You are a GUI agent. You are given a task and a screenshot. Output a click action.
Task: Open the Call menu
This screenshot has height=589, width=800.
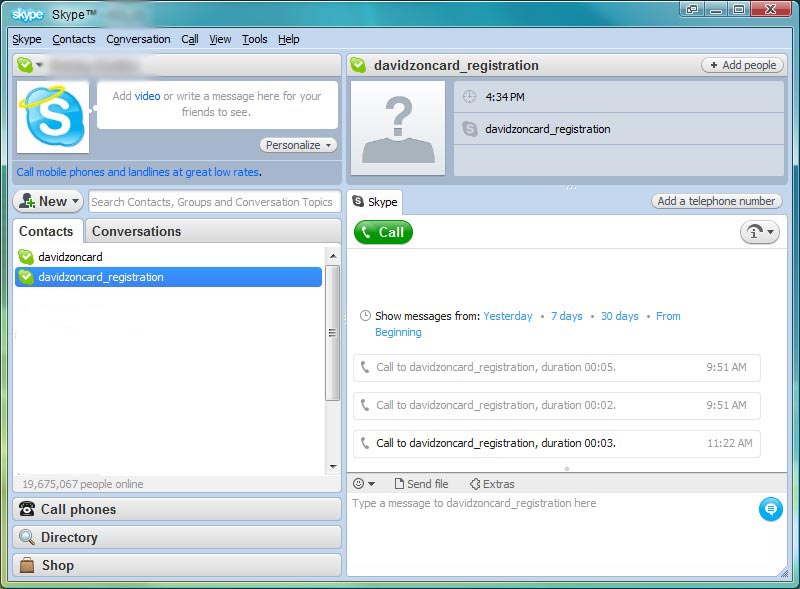pos(190,39)
